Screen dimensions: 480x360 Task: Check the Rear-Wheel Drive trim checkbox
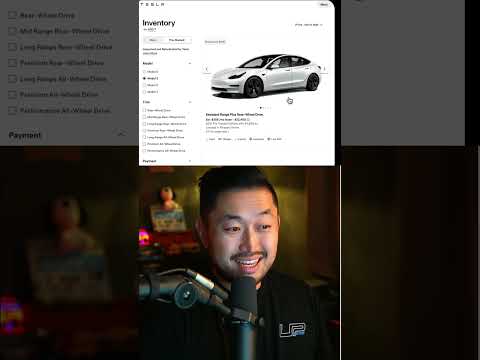tap(144, 110)
